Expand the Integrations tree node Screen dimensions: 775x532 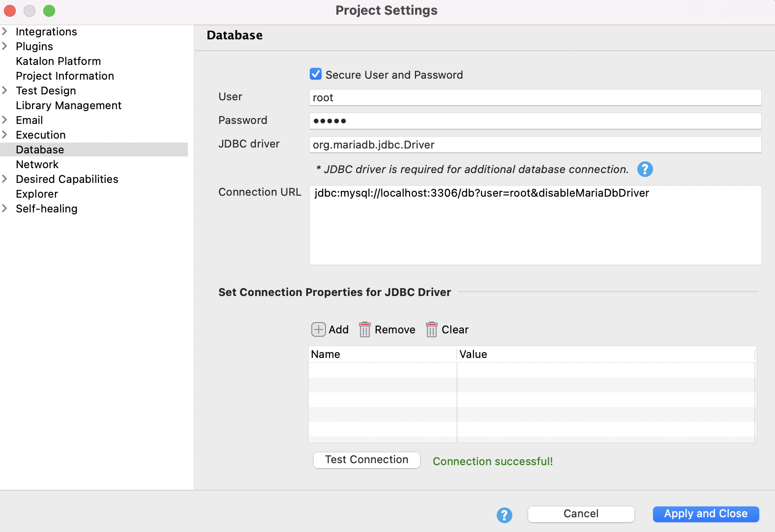pyautogui.click(x=5, y=31)
